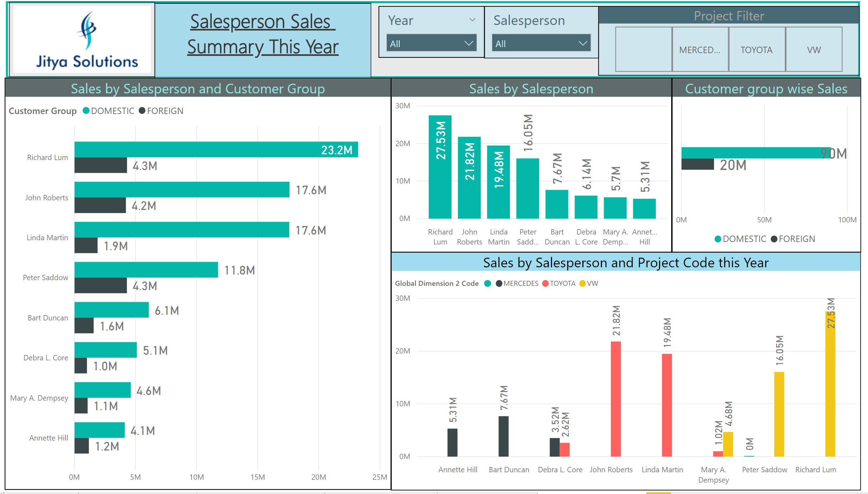Viewport: 868px width, 494px height.
Task: Open the Salesperson slicer dropdown showing All
Action: [x=541, y=43]
